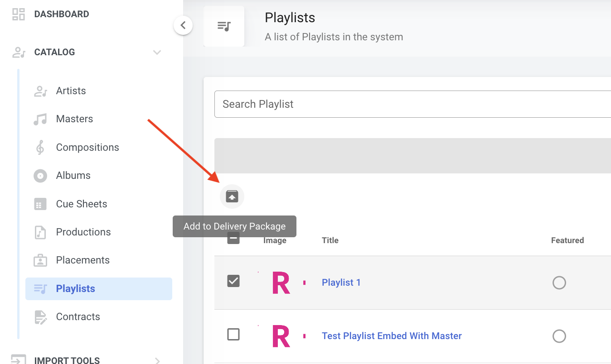Select Featured radio for Playlist 1
Image resolution: width=611 pixels, height=364 pixels.
tap(559, 283)
